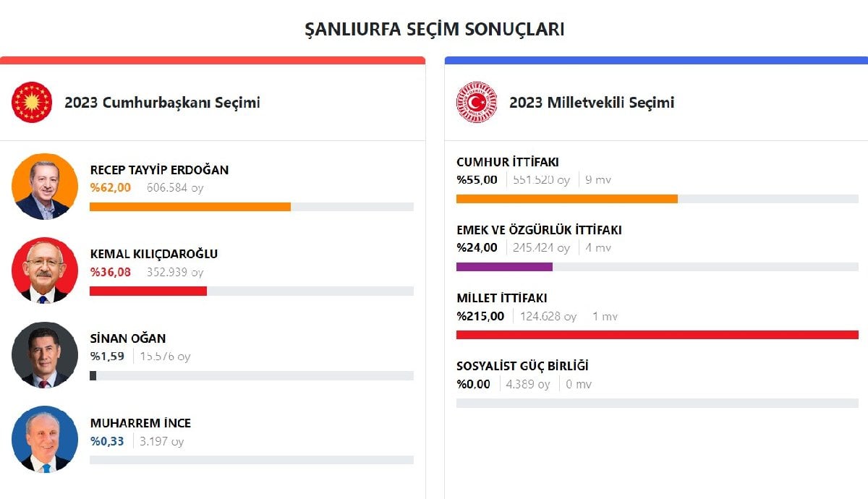The width and height of the screenshot is (868, 499).
Task: Click the ŞANLIURFA SEÇİM SONUÇLARI title
Action: point(434,29)
